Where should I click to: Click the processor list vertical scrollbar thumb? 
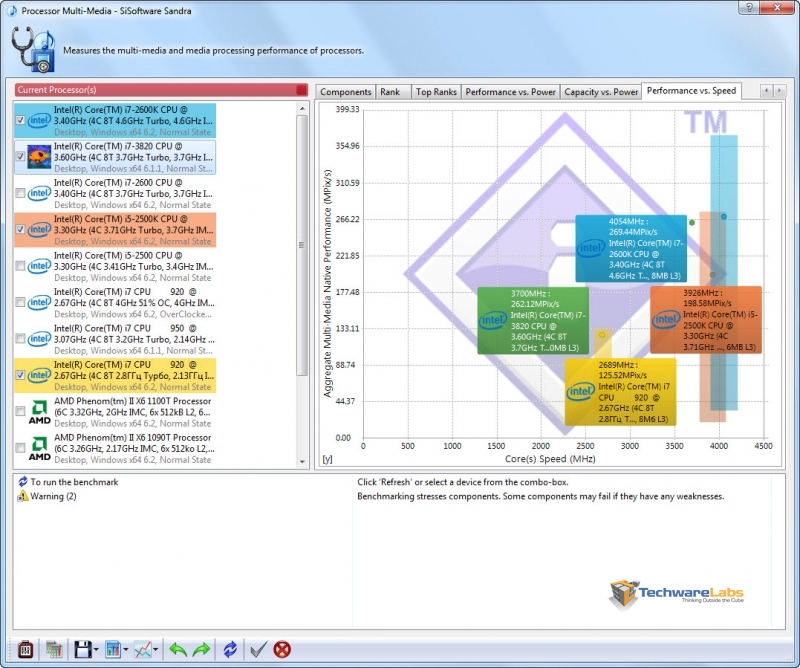[x=302, y=245]
